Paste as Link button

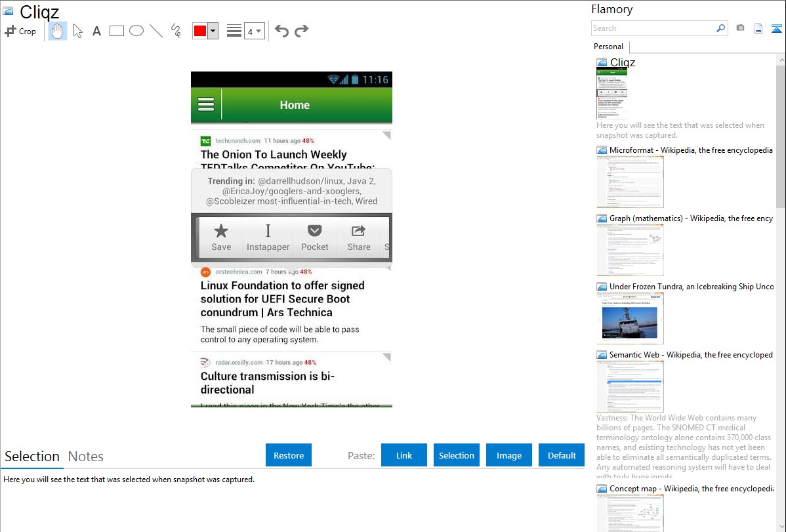tap(404, 455)
